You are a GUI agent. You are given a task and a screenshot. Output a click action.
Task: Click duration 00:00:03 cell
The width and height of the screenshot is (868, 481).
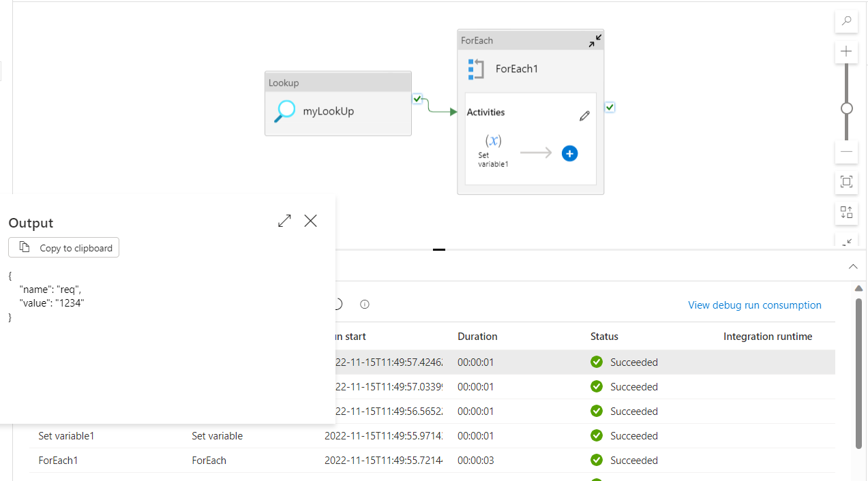tap(476, 461)
